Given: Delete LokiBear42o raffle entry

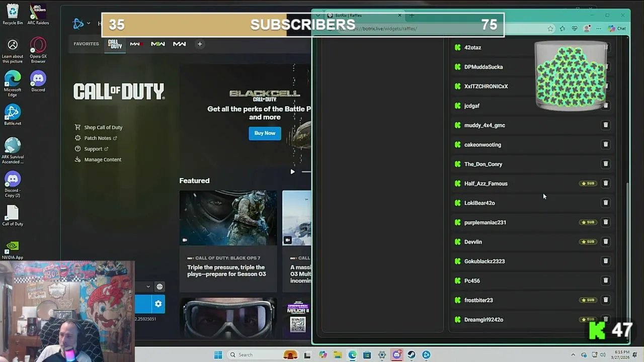Looking at the screenshot, I should [x=606, y=203].
